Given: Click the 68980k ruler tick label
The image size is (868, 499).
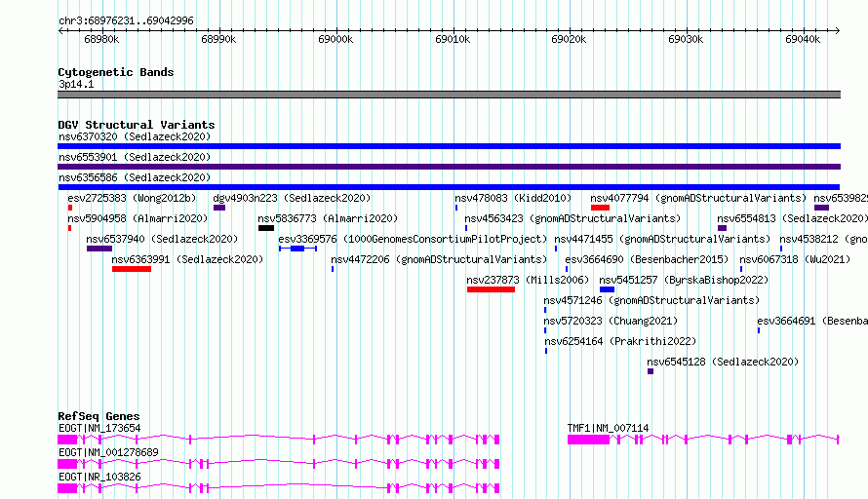Looking at the screenshot, I should (101, 39).
